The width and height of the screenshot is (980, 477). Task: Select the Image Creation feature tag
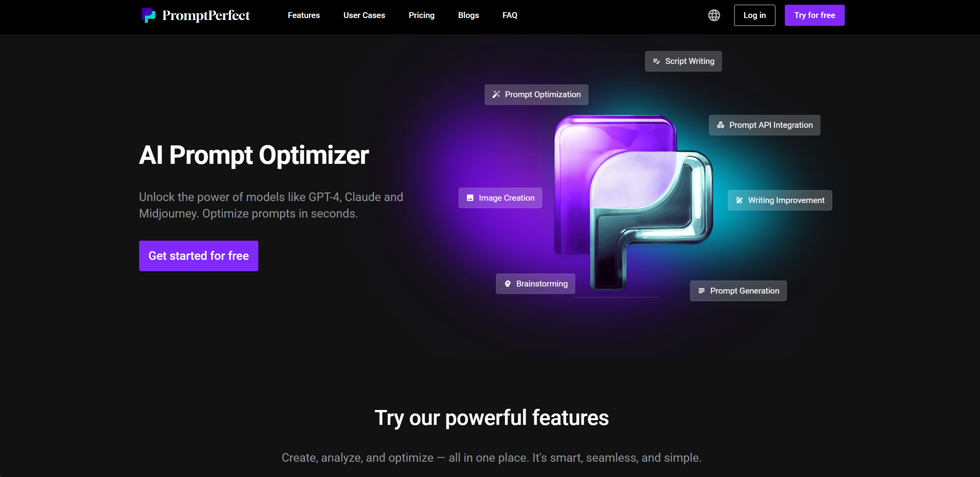click(500, 198)
